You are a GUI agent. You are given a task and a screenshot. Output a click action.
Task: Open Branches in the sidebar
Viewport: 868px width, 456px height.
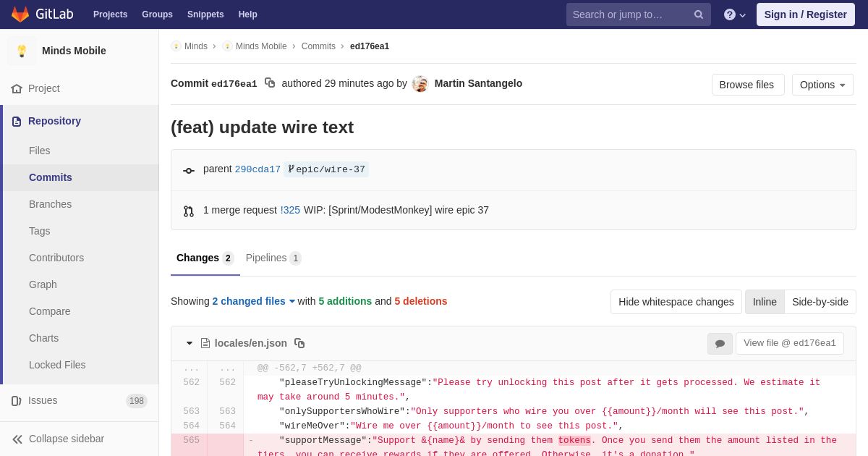click(x=81, y=204)
